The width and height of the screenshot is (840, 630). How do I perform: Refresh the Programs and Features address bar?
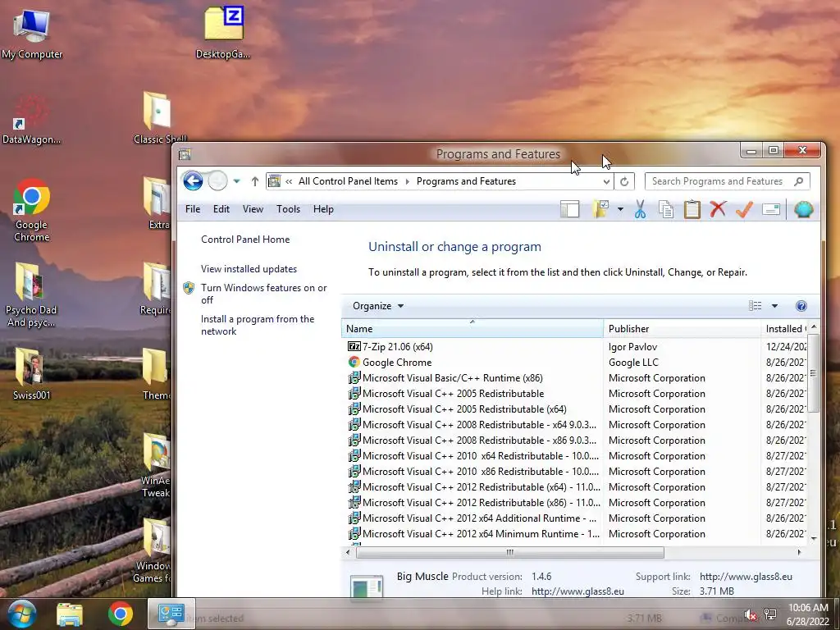pyautogui.click(x=624, y=181)
